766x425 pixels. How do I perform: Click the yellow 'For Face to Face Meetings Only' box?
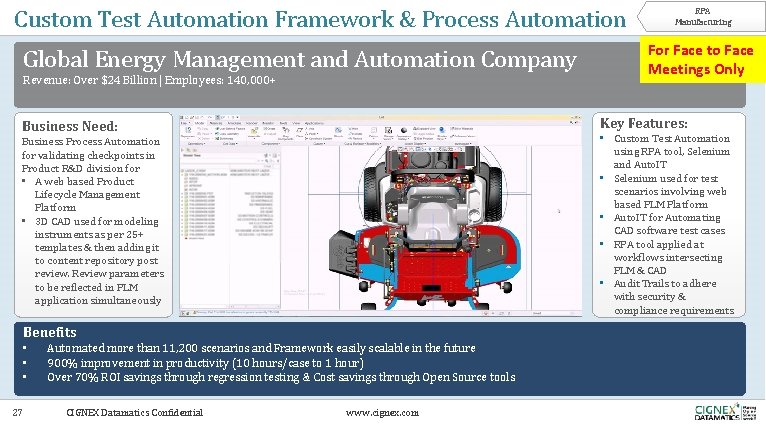pyautogui.click(x=702, y=59)
